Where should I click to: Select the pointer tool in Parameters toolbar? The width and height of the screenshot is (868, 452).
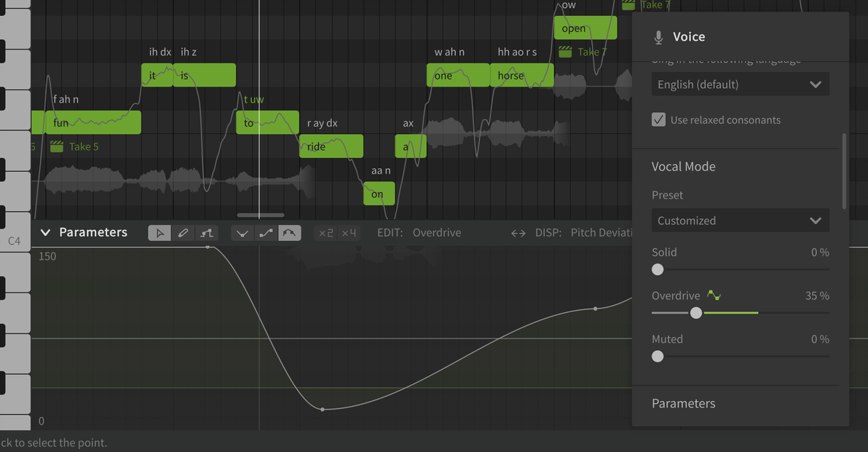(x=159, y=233)
